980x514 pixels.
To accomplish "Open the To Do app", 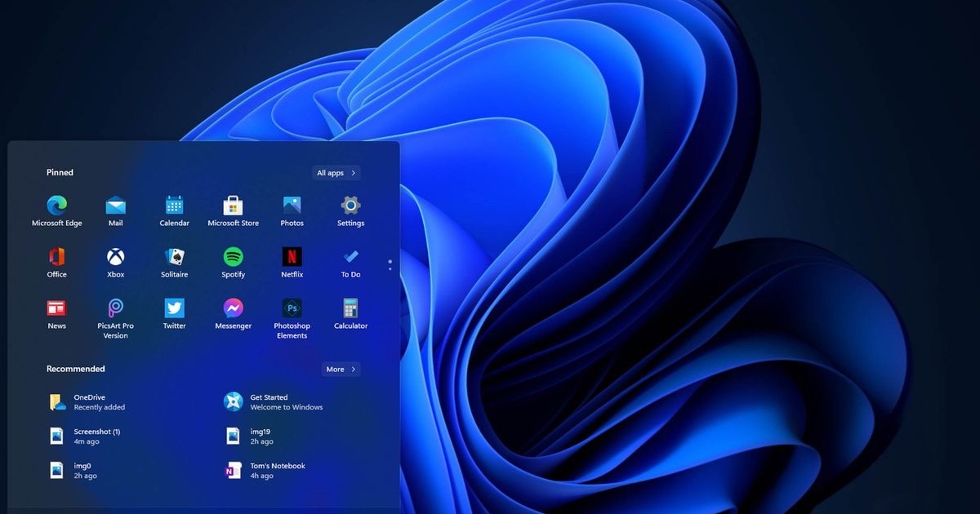I will pos(350,263).
